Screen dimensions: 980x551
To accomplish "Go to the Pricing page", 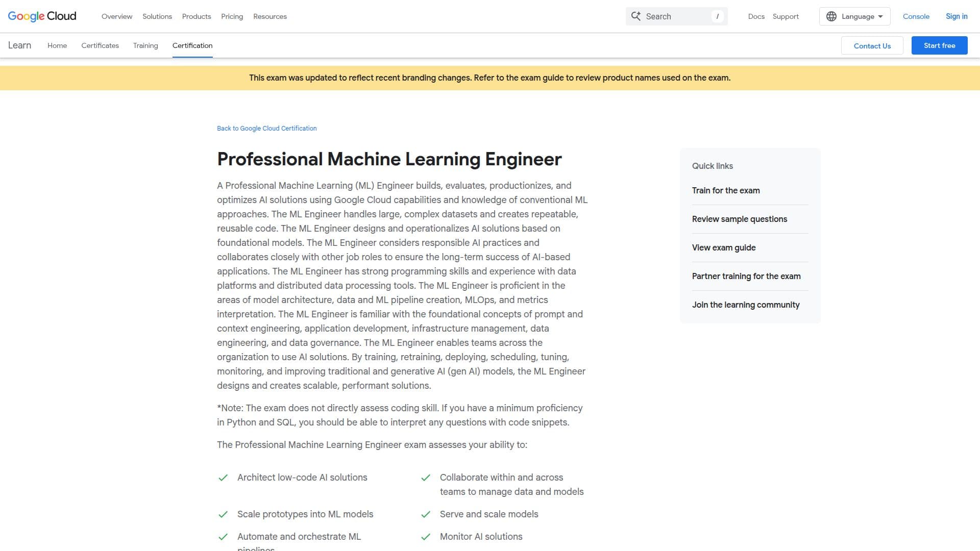I will pyautogui.click(x=232, y=16).
